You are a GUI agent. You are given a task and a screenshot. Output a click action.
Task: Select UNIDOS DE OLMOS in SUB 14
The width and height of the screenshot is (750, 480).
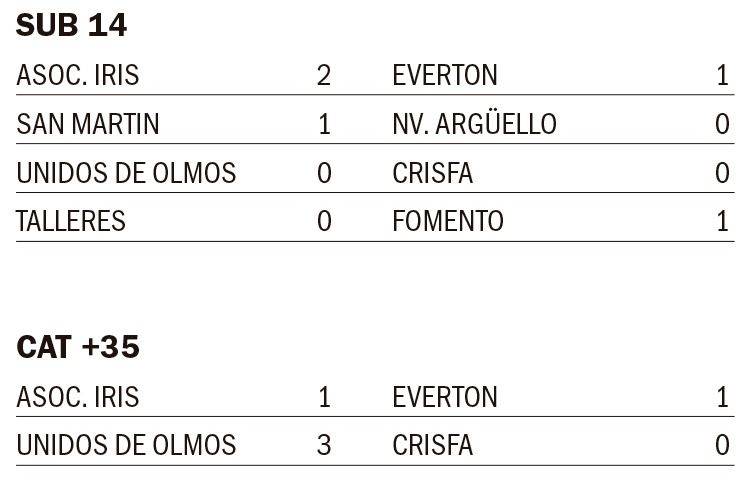126,173
